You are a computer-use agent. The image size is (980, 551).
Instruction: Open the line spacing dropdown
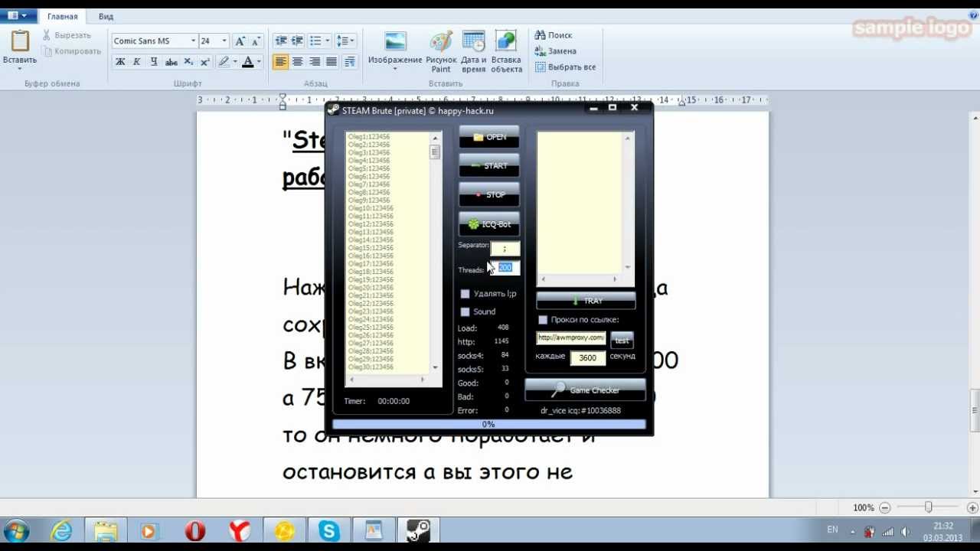(345, 41)
